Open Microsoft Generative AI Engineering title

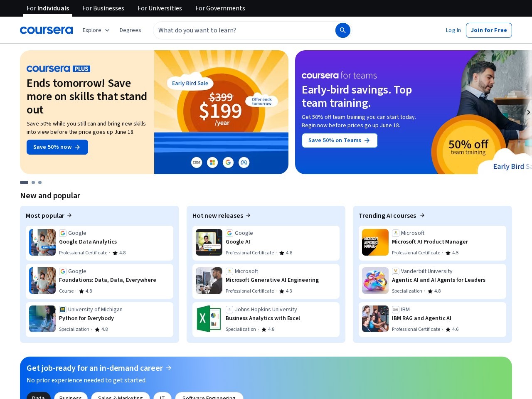tap(272, 280)
